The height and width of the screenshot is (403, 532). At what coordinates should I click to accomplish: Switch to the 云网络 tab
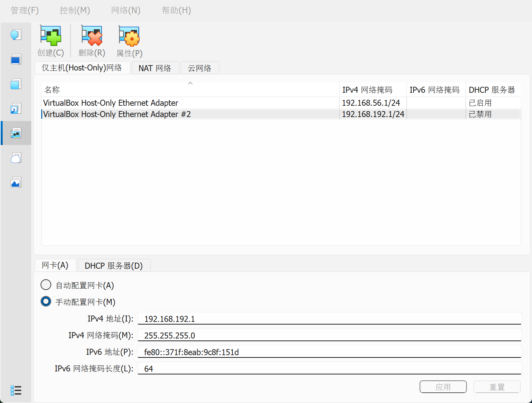(199, 68)
